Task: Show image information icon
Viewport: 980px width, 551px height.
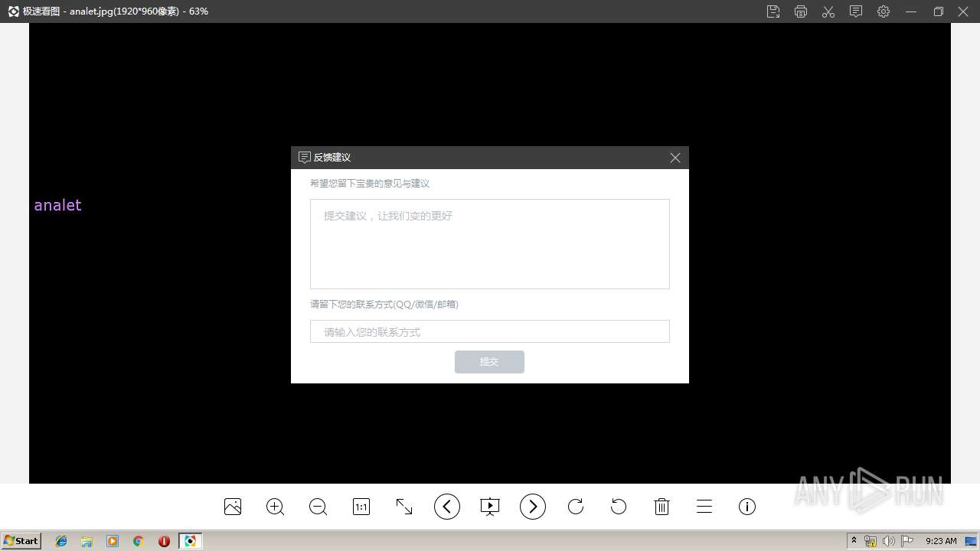Action: (747, 507)
